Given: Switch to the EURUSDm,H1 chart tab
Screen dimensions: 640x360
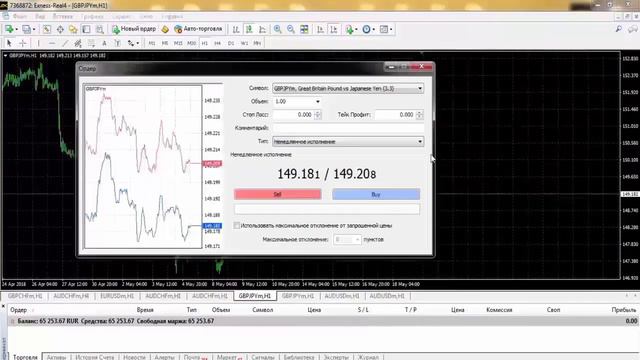Looking at the screenshot, I should 117,296.
